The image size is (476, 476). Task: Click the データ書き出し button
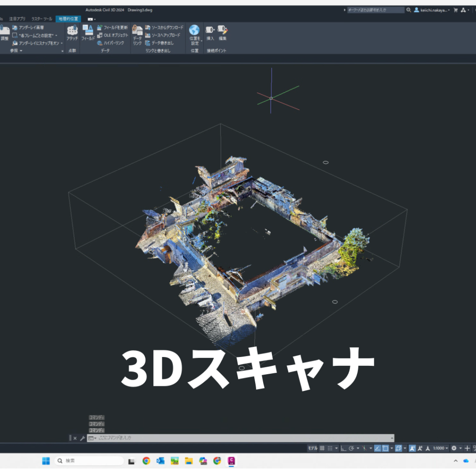tap(159, 43)
